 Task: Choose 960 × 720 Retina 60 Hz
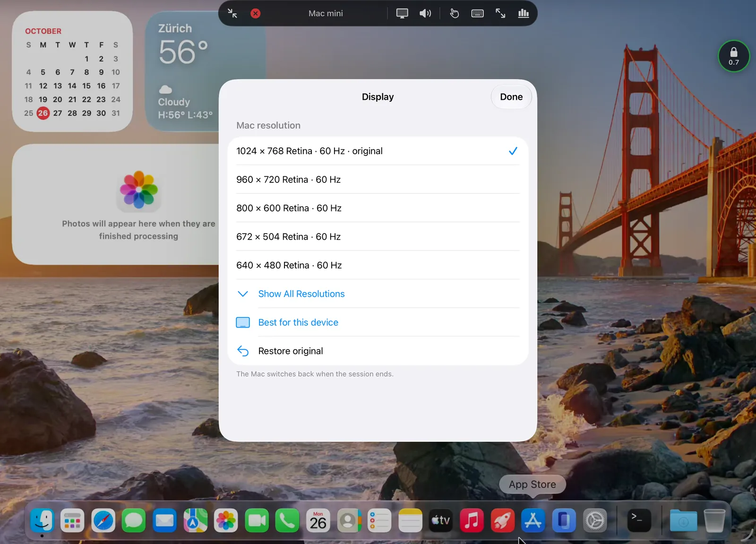coord(378,180)
